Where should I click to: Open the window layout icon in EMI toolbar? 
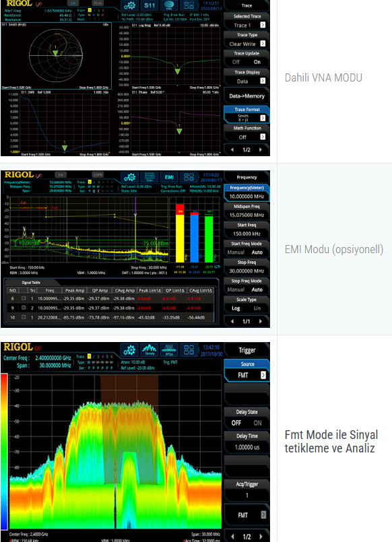click(189, 177)
